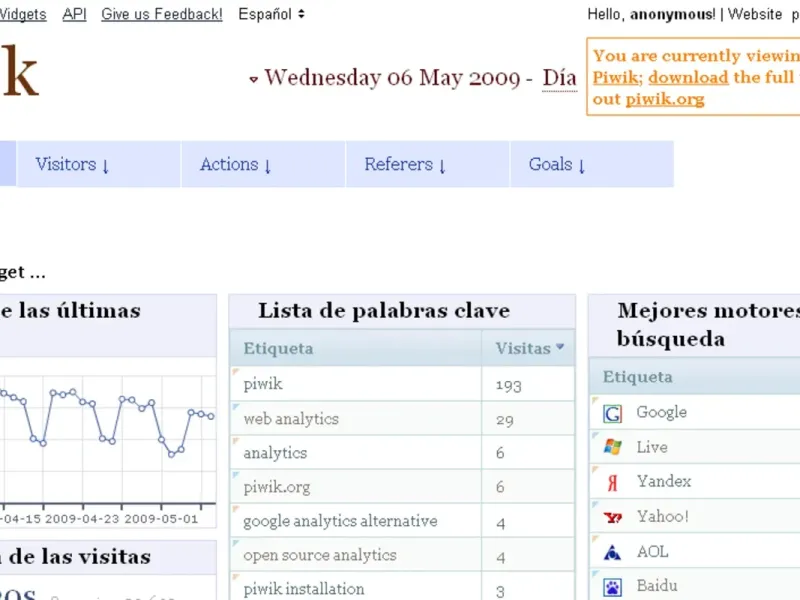Open the Español language selector
The image size is (800, 600).
point(271,14)
